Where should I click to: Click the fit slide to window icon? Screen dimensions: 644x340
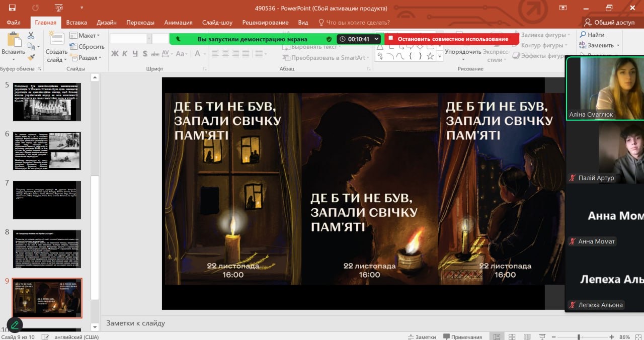637,337
